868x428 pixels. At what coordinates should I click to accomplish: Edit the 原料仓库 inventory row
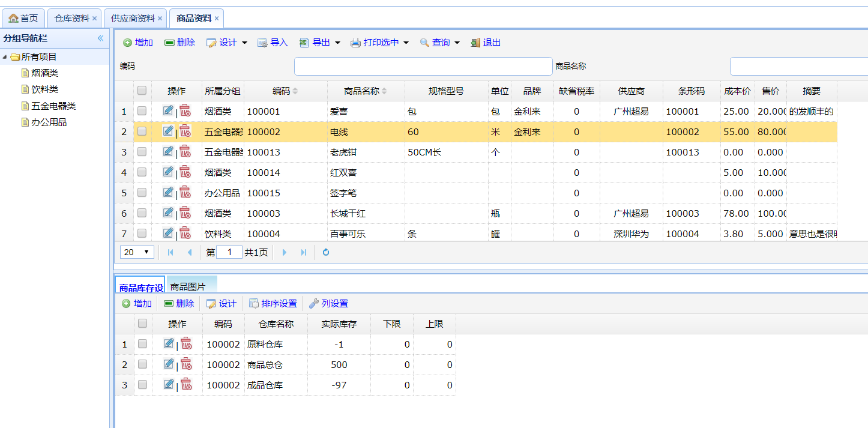[x=169, y=343]
